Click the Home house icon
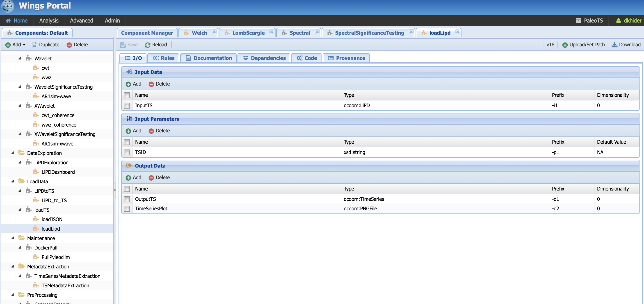This screenshot has width=644, height=304. click(8, 20)
